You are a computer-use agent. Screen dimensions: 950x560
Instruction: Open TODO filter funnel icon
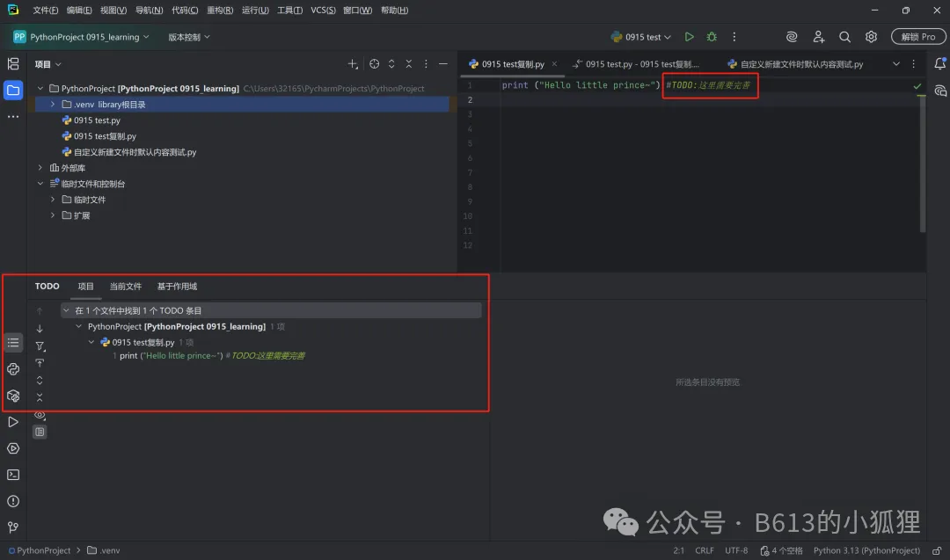click(40, 346)
